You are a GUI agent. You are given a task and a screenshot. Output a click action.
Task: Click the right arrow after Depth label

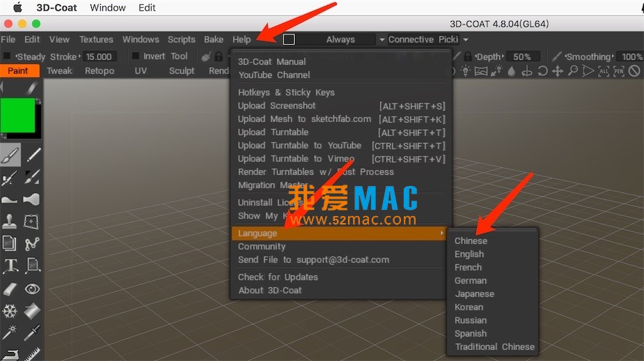503,56
